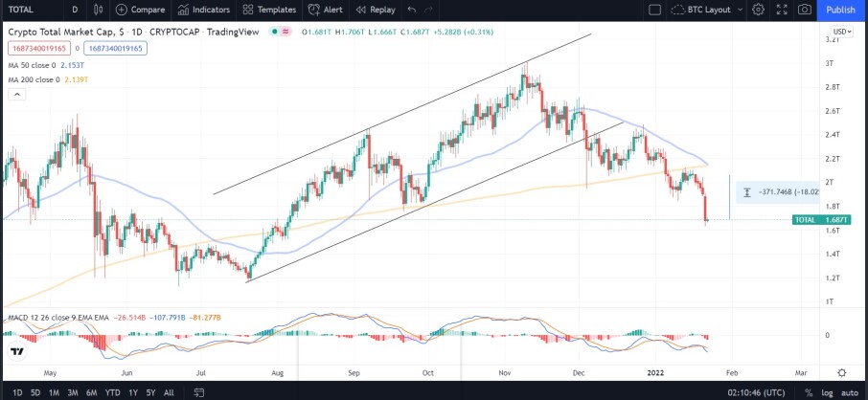Image resolution: width=868 pixels, height=400 pixels.
Task: Create a new Alert
Action: (325, 10)
